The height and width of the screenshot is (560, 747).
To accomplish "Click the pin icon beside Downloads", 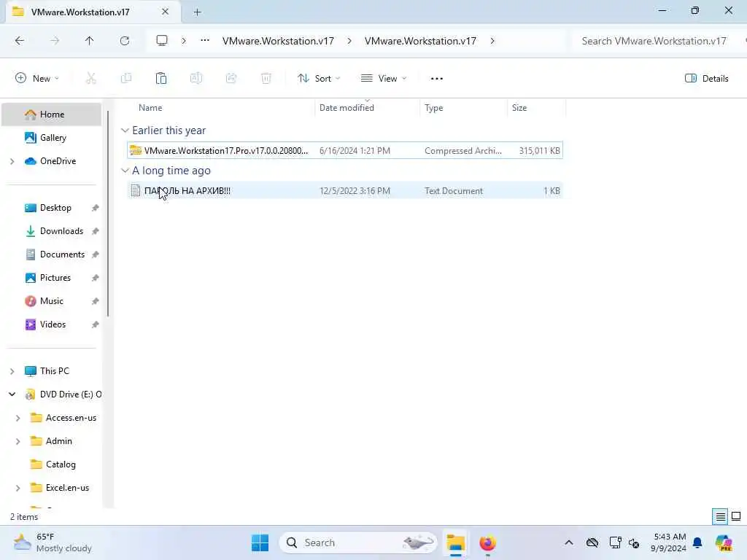I will [96, 231].
